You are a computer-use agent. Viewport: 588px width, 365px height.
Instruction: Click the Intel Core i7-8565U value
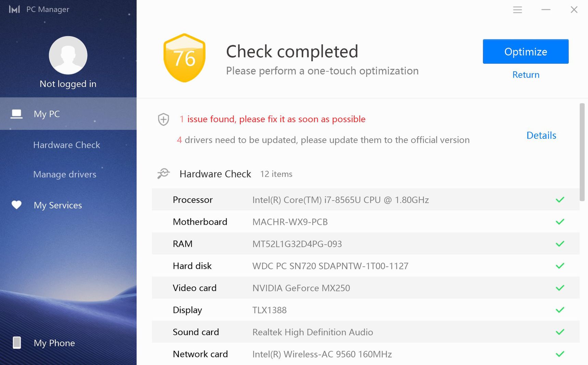[340, 200]
